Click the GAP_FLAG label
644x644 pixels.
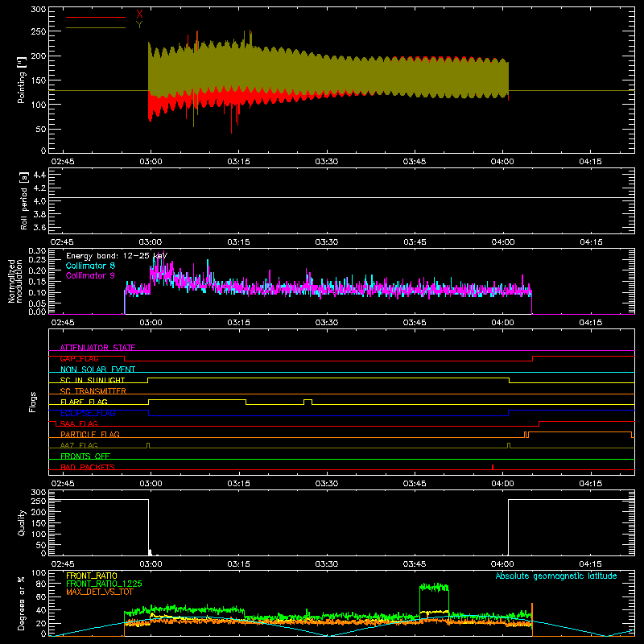(79, 358)
